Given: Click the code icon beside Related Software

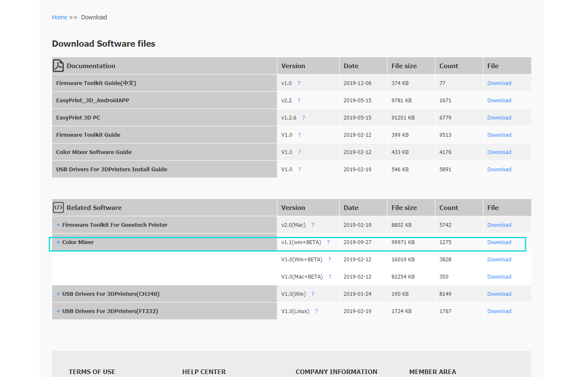Looking at the screenshot, I should [x=58, y=207].
